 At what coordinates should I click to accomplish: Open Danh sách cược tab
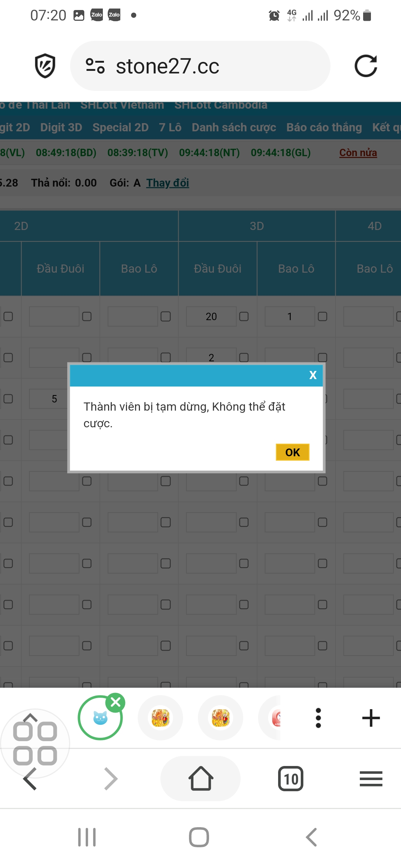tap(234, 128)
